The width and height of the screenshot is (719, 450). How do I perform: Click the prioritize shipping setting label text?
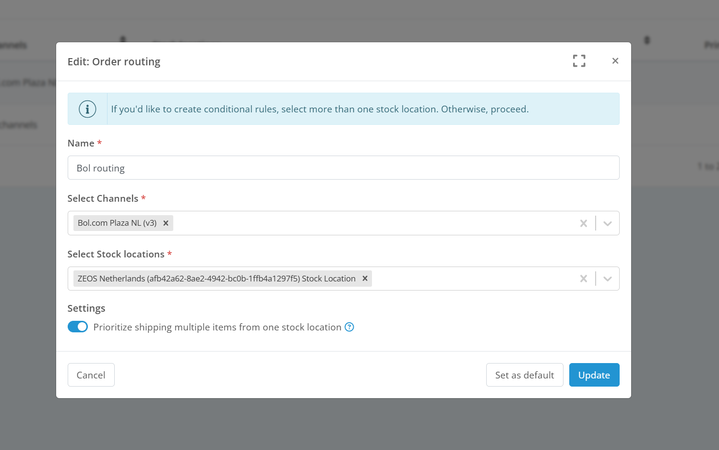tap(217, 327)
